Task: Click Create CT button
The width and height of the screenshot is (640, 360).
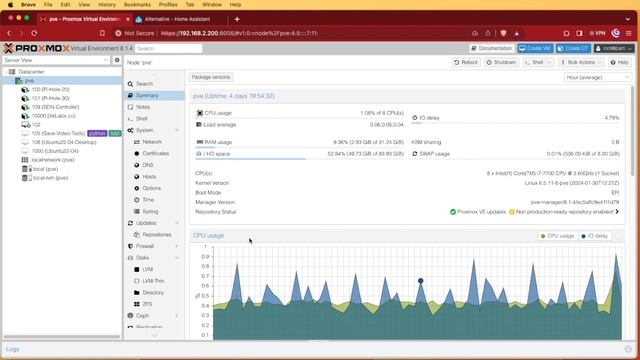Action: point(573,48)
